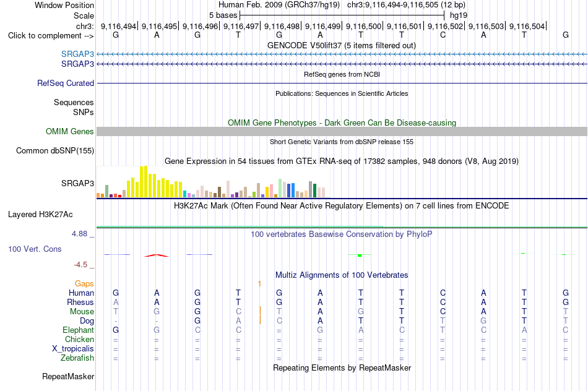Click the 'Short Genetic Variants from dbSNP' title
The image size is (588, 391).
pos(342,142)
